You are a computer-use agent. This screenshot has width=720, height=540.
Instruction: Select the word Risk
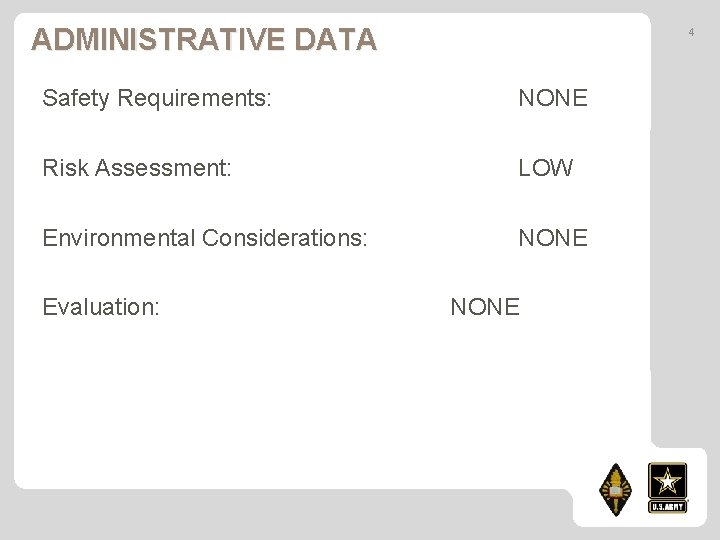click(65, 168)
